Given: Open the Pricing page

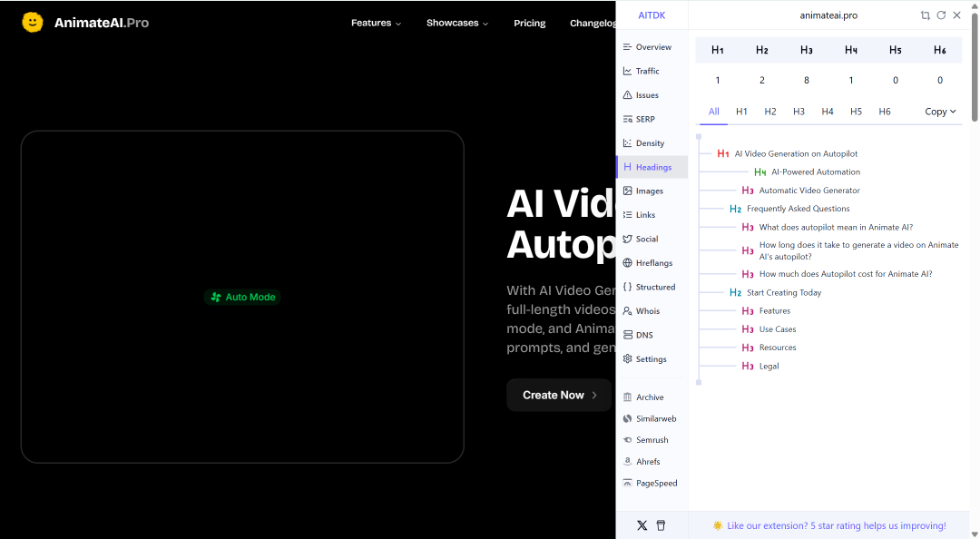Looking at the screenshot, I should point(529,23).
